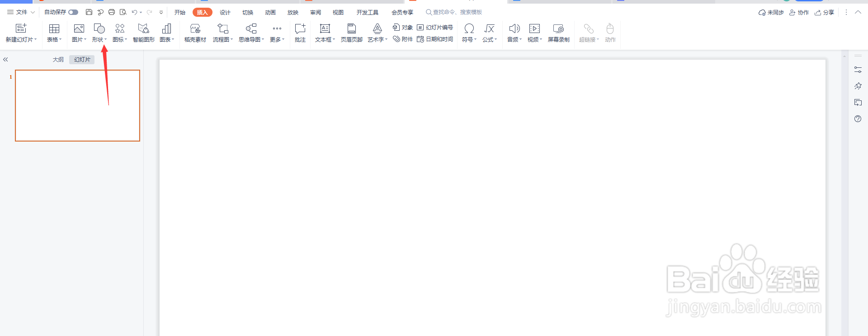Click the 文本框 text box icon
The height and width of the screenshot is (336, 868).
point(325,28)
